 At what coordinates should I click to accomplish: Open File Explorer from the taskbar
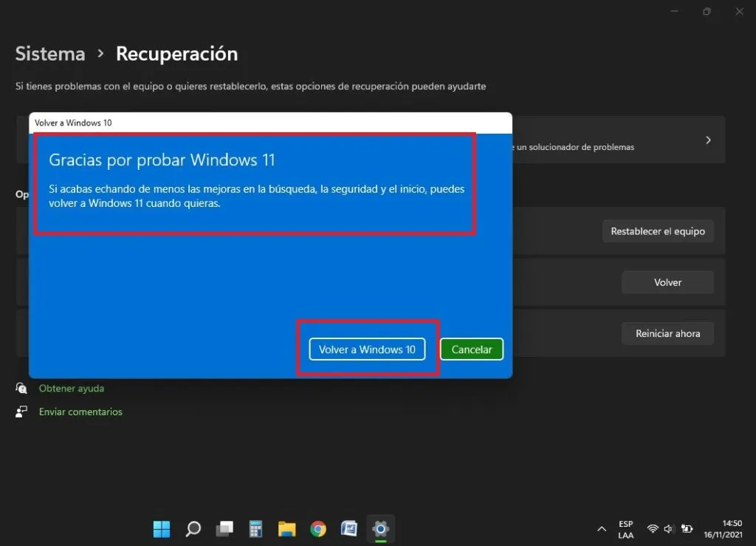tap(286, 529)
